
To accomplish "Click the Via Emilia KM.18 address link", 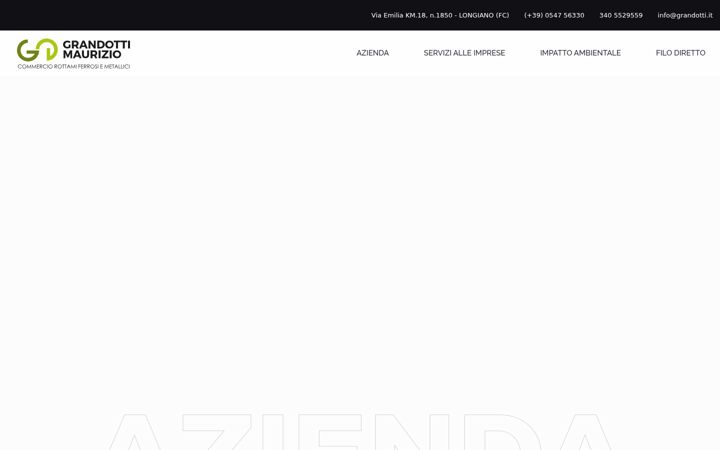I will (440, 15).
